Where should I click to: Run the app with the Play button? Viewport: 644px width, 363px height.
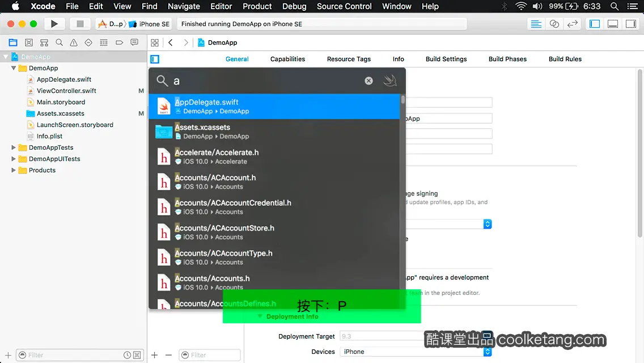pos(54,24)
